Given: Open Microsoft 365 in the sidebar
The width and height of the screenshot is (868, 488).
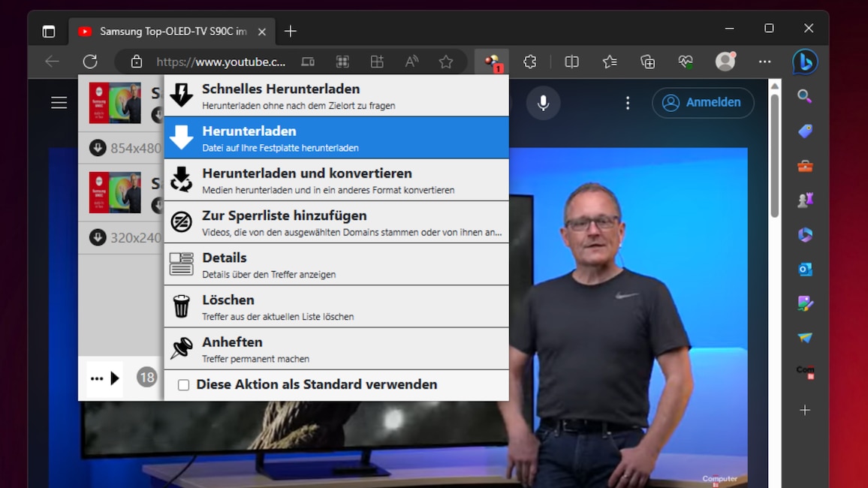Looking at the screenshot, I should (804, 234).
